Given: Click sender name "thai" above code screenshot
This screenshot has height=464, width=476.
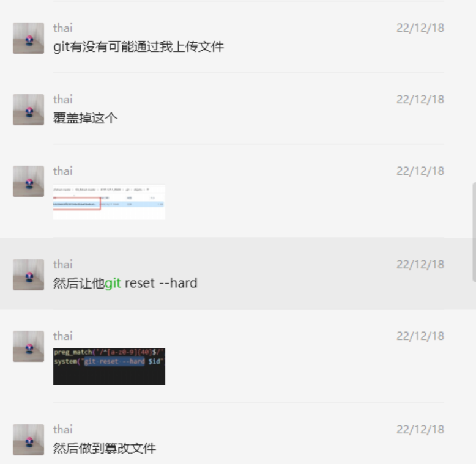Looking at the screenshot, I should (x=63, y=336).
